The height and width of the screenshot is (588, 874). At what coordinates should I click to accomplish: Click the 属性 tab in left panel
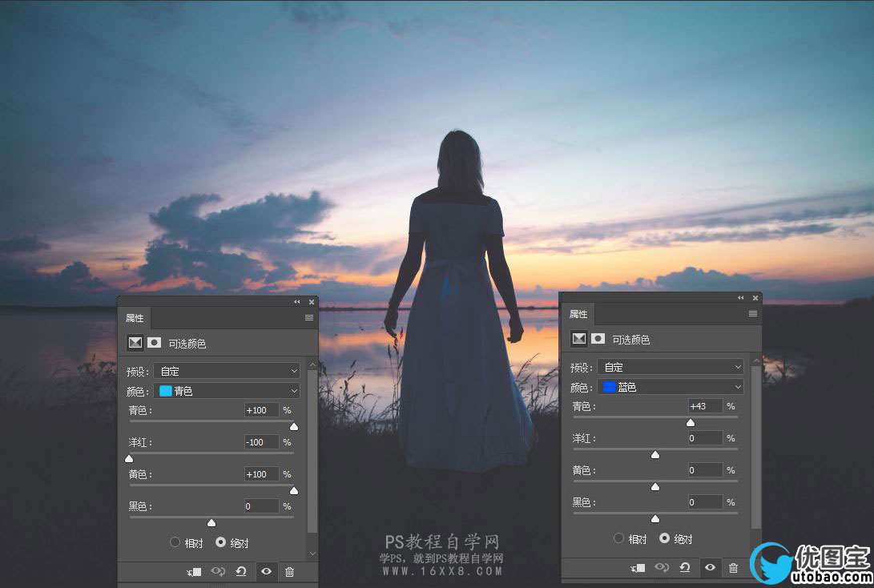point(135,318)
